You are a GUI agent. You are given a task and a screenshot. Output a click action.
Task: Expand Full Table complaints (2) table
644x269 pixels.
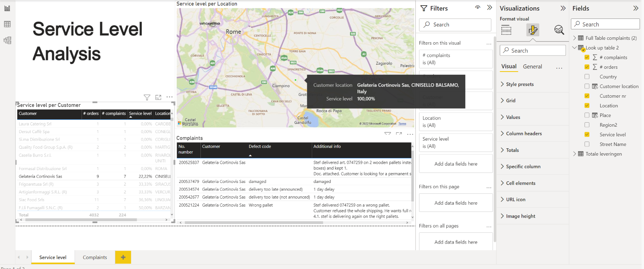(574, 38)
